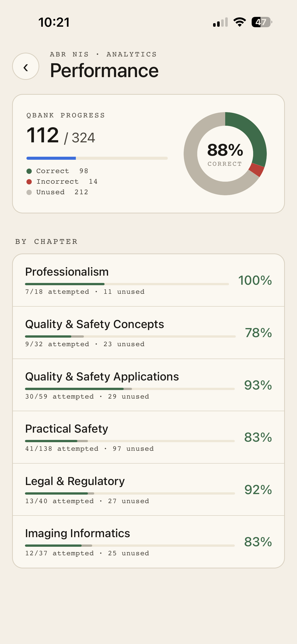Tap the cellular signal bars

click(x=220, y=22)
